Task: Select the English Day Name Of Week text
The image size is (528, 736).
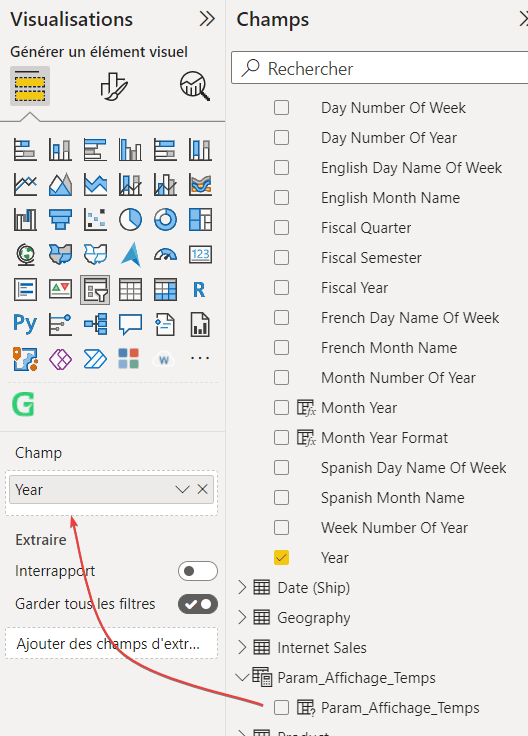Action: pos(412,168)
